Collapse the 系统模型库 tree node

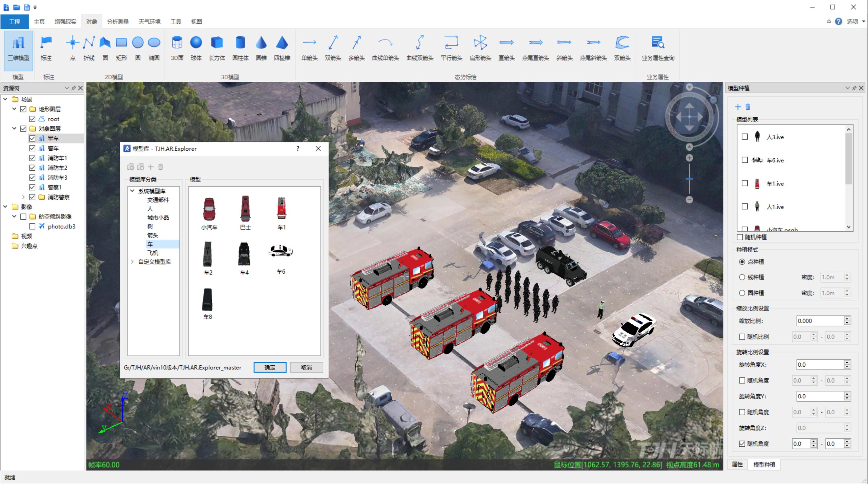pos(132,191)
